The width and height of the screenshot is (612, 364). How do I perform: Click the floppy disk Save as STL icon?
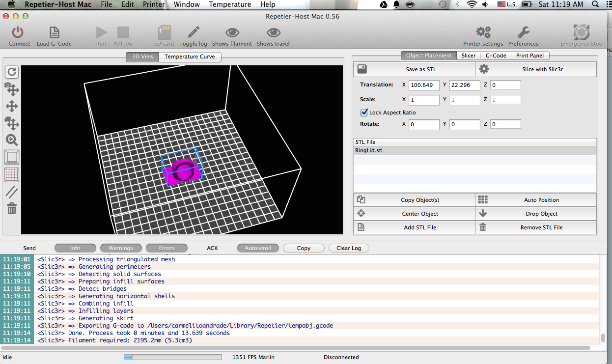tap(362, 69)
